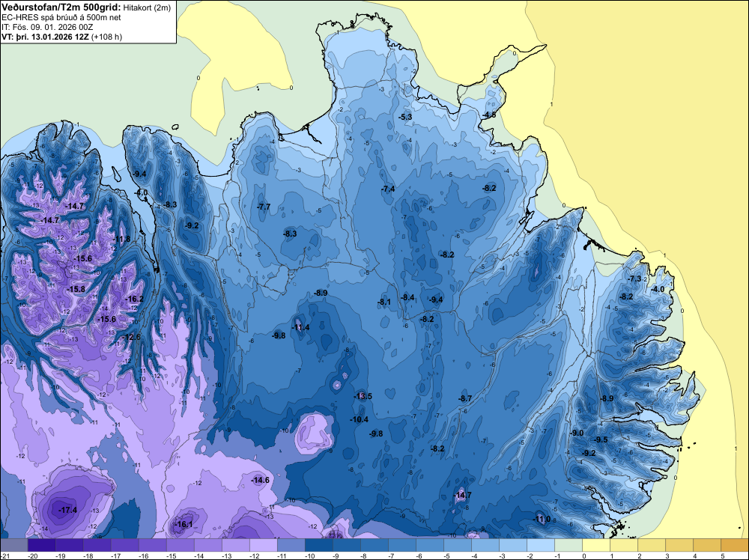This screenshot has width=749, height=560.
Task: Click the -8.7 temperature reading
Action: 465,398
